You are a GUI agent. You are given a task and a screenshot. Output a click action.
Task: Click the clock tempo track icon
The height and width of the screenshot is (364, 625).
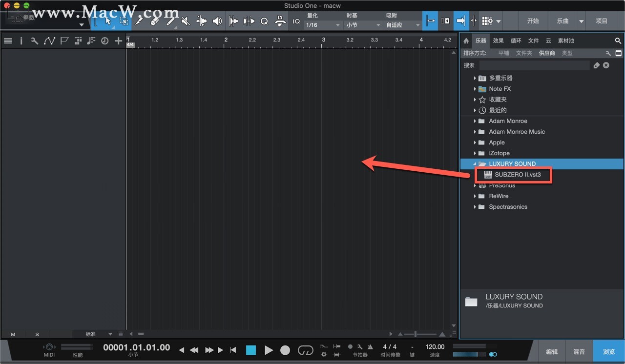(x=104, y=41)
